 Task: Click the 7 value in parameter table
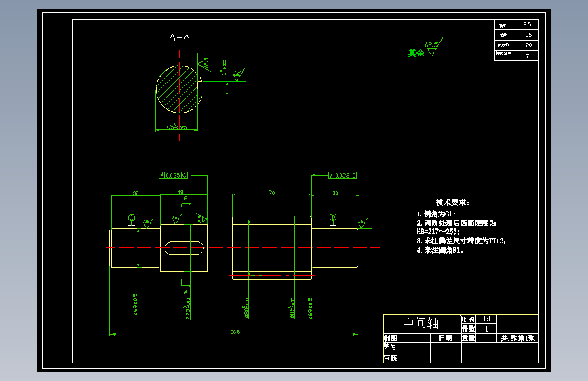(528, 56)
